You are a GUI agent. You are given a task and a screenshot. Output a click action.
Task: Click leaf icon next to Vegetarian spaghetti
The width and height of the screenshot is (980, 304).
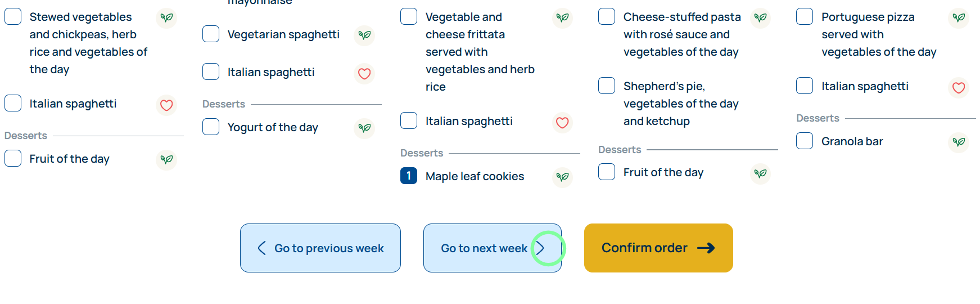tap(364, 35)
